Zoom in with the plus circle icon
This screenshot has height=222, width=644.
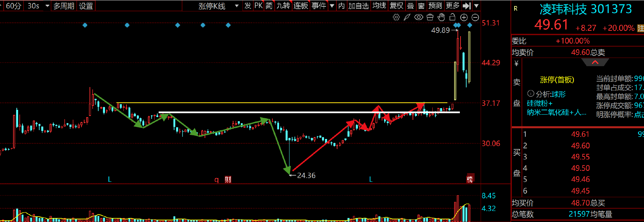click(464, 17)
